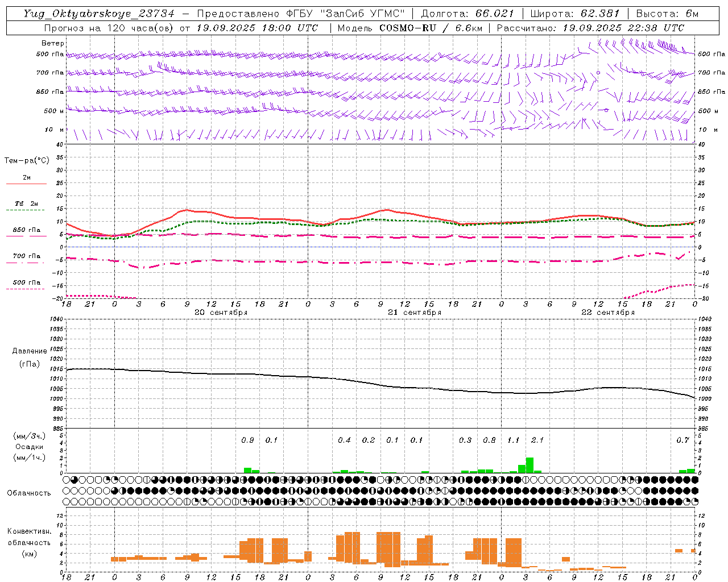Image resolution: width=728 pixels, height=582 pixels.
Task: Click precipitation value "0.3"
Action: pyautogui.click(x=465, y=440)
